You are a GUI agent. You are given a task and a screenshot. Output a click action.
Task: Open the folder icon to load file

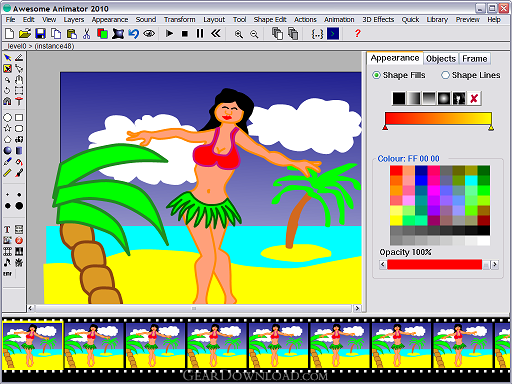pyautogui.click(x=25, y=34)
